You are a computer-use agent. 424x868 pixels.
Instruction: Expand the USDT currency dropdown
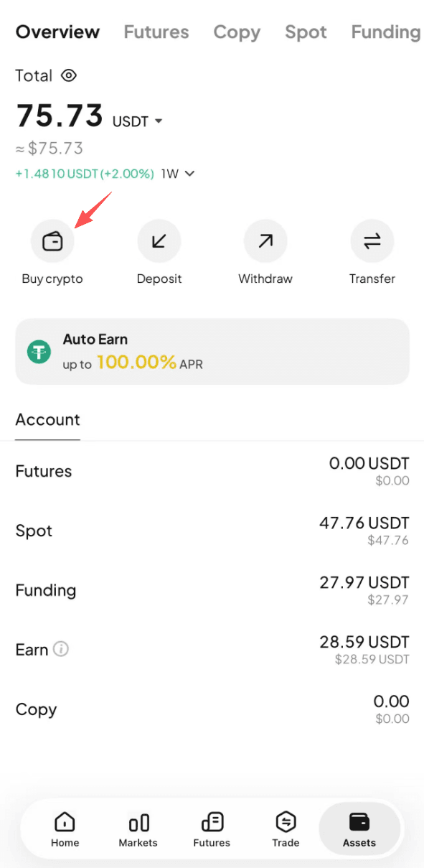[138, 121]
